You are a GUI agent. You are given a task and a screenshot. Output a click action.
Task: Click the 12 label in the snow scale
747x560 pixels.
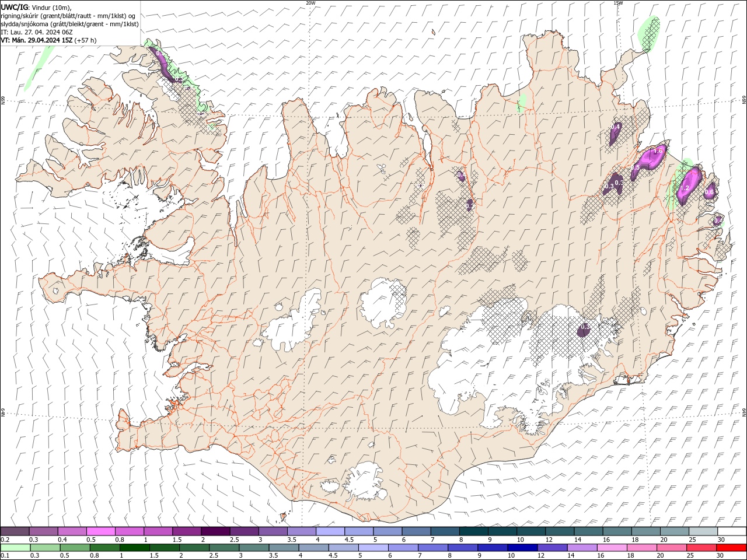click(550, 540)
